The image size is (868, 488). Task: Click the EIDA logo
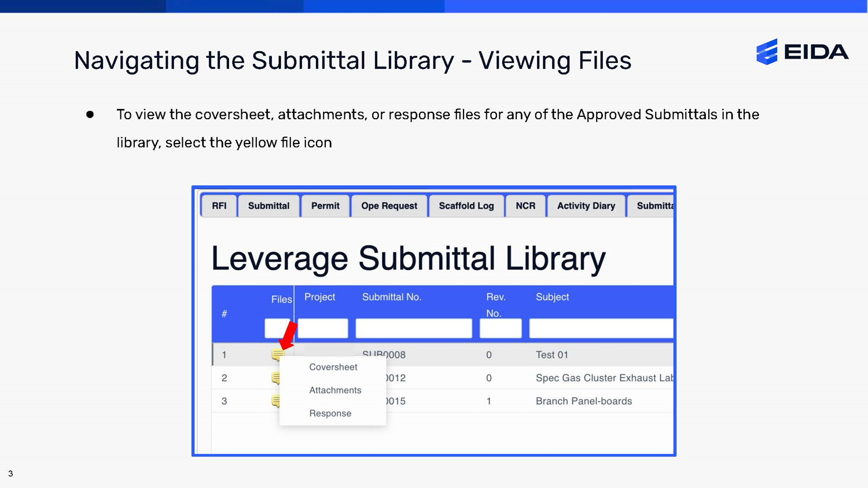click(x=802, y=52)
